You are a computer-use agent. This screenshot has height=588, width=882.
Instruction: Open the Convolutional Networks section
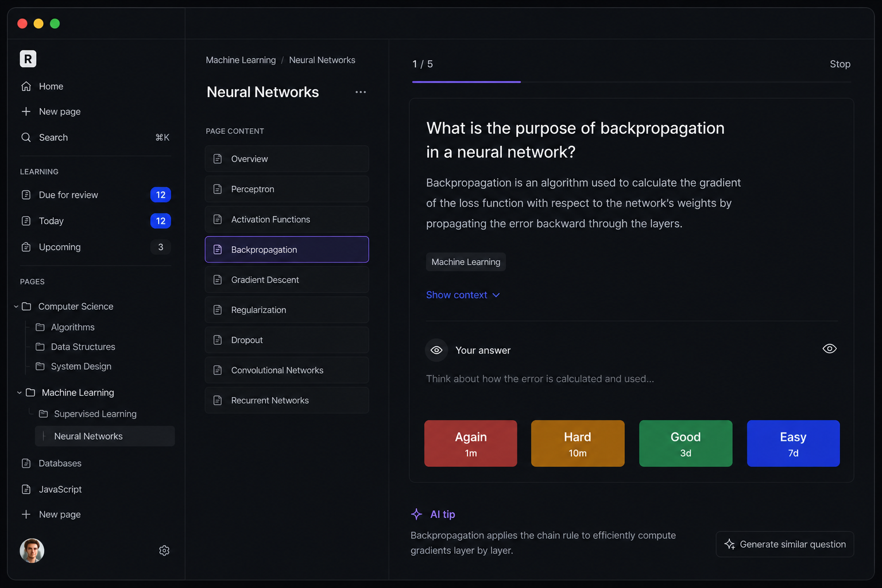point(287,370)
